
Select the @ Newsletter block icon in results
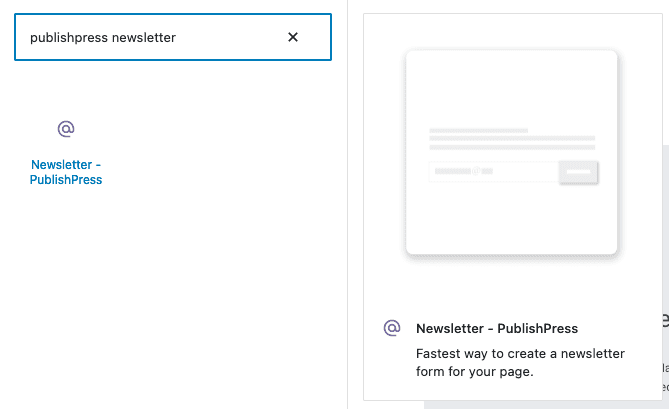pyautogui.click(x=66, y=129)
